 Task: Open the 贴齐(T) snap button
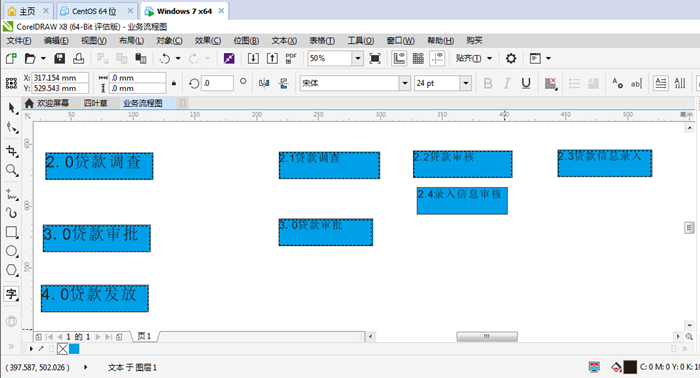point(473,58)
